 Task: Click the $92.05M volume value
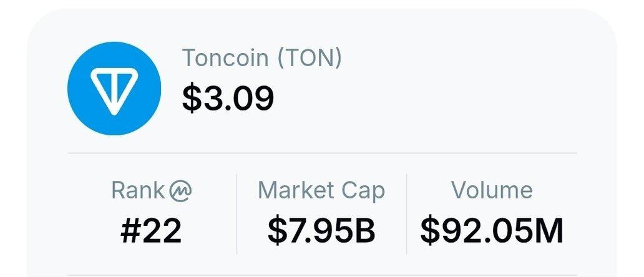492,231
